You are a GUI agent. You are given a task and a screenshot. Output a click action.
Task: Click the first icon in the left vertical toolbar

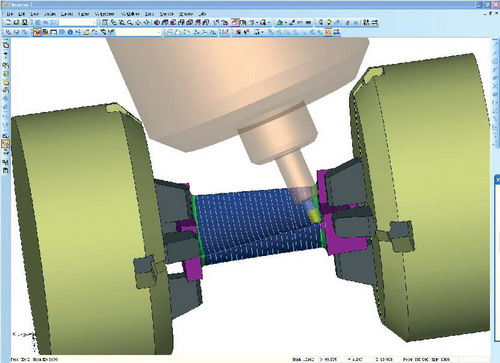6,45
